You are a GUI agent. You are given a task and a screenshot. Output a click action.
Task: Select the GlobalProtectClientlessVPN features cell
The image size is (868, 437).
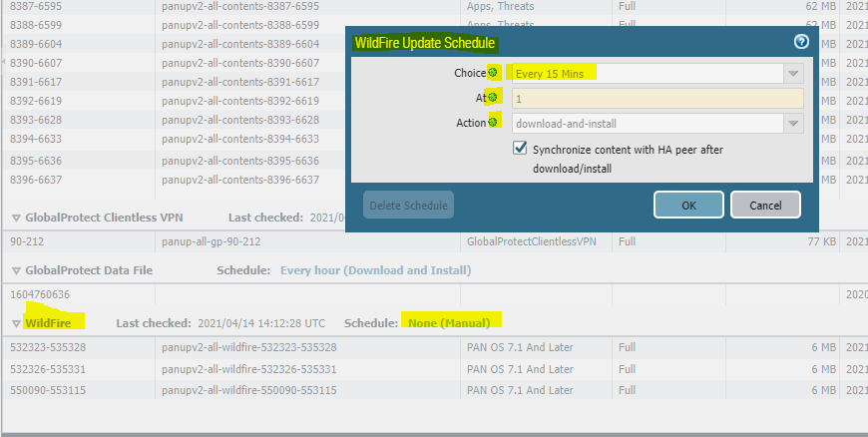532,241
